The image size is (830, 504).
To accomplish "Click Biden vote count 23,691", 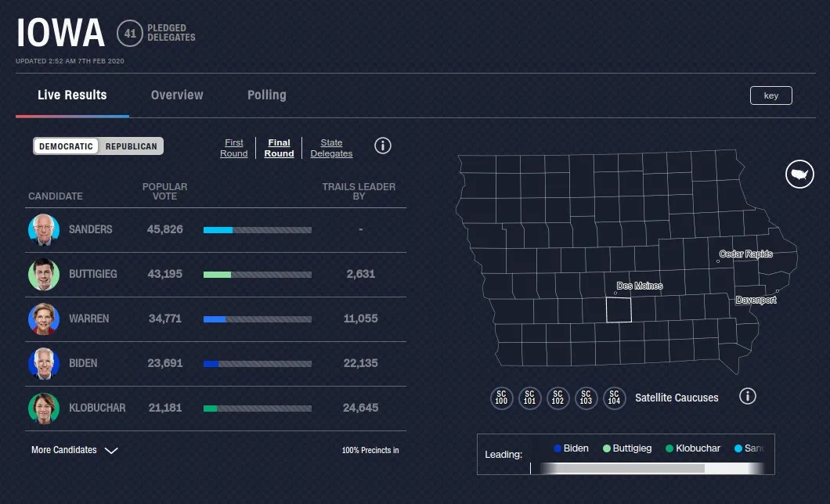I will (165, 363).
